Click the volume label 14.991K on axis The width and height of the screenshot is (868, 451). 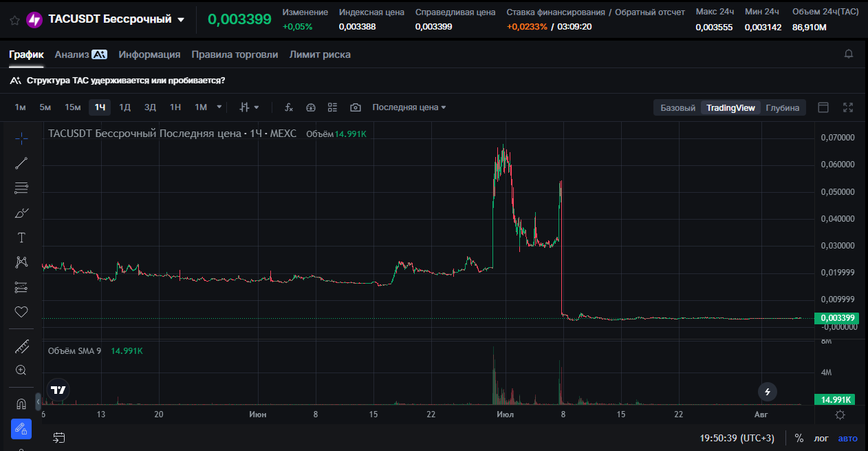coord(834,399)
